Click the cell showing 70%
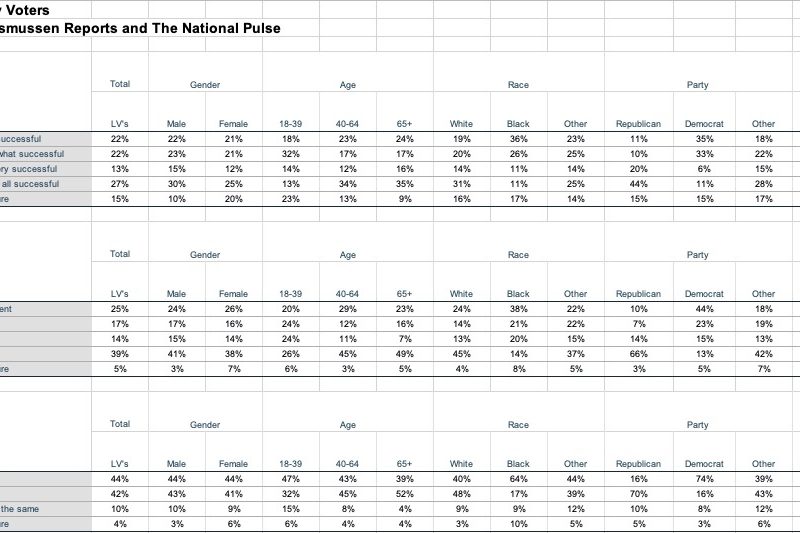Viewport: 800px width, 533px height. [x=638, y=495]
